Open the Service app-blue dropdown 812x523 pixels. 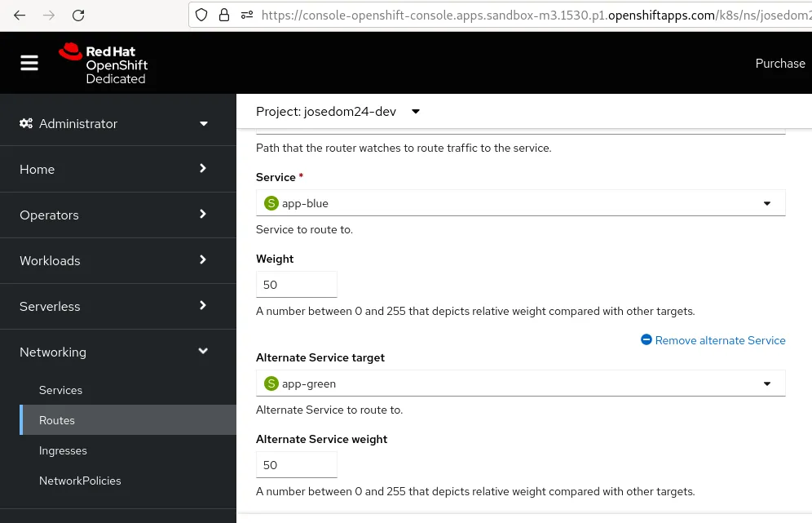tap(520, 203)
